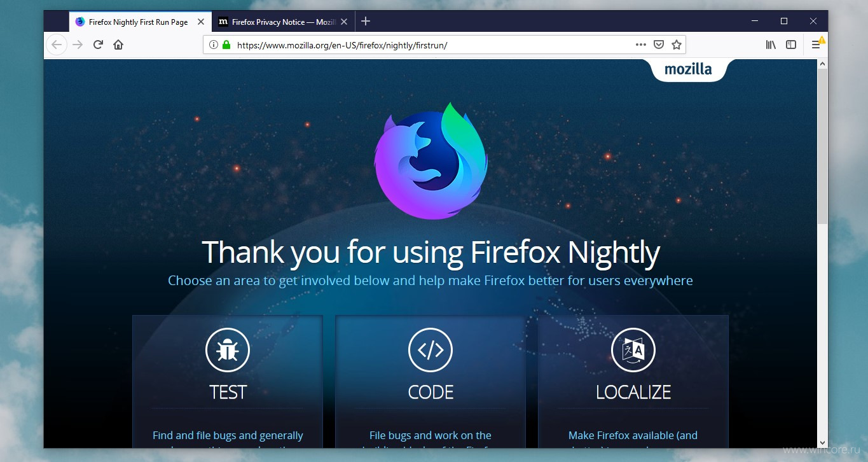
Task: Select the Firefox Nightly First Run Page tab
Action: 139,22
